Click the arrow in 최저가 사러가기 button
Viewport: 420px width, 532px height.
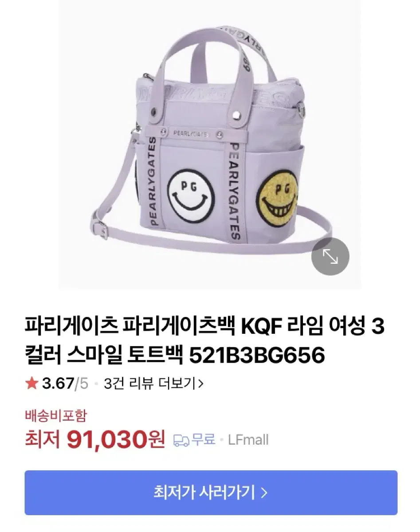[264, 493]
